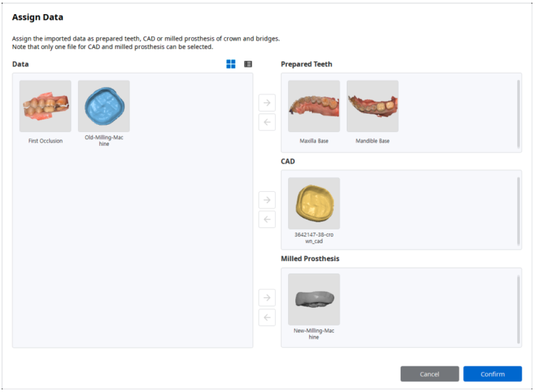Click empty area in Data panel

[x=133, y=245]
